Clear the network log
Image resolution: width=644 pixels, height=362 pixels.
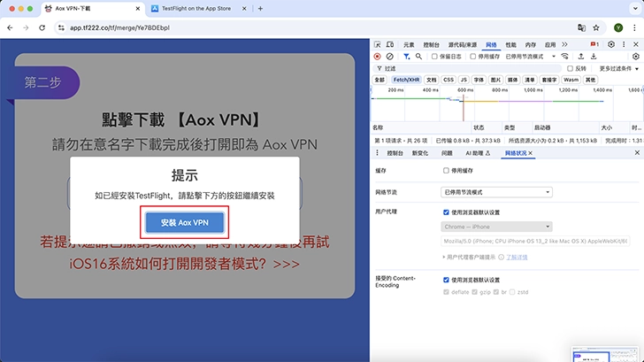point(390,56)
